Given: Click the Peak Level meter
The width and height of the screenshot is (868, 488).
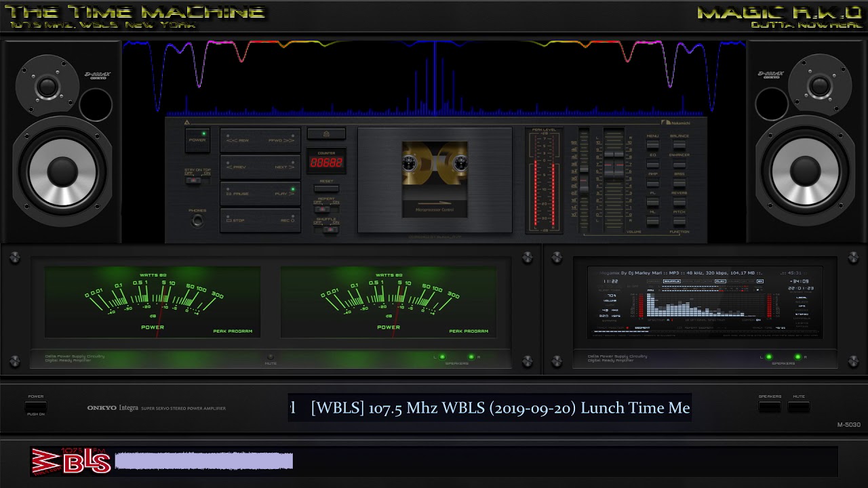Looking at the screenshot, I should (544, 180).
